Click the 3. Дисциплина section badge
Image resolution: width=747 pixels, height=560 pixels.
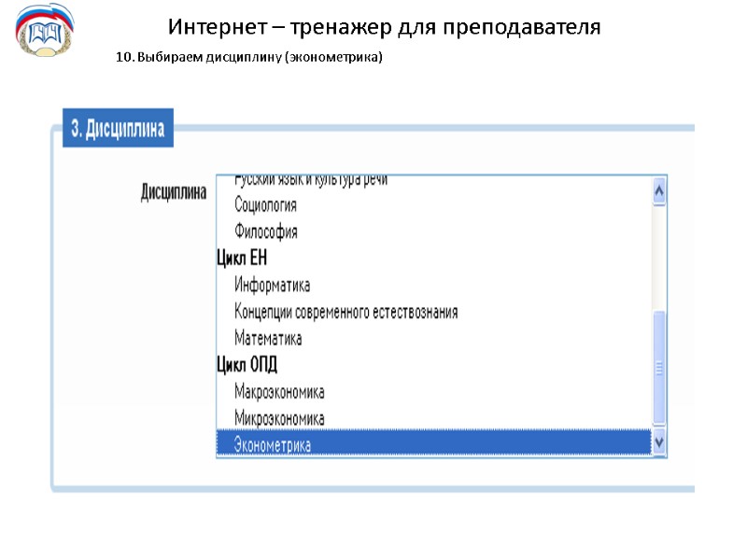(119, 130)
